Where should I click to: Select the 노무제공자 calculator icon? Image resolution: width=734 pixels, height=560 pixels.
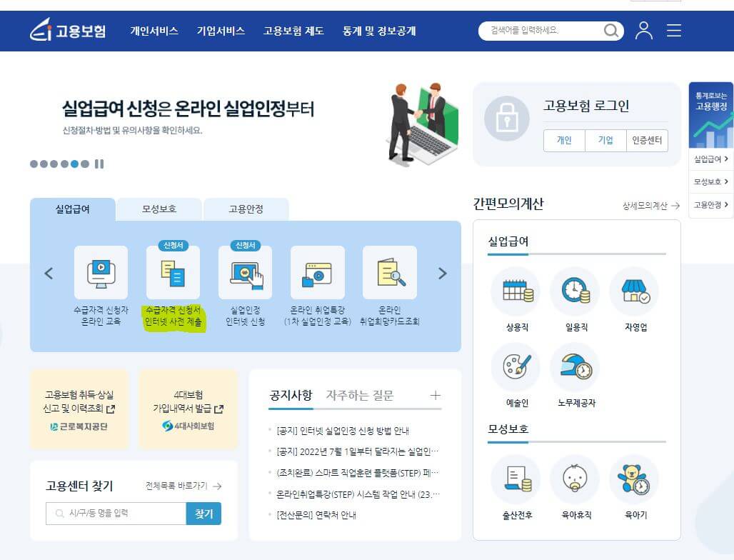click(576, 366)
